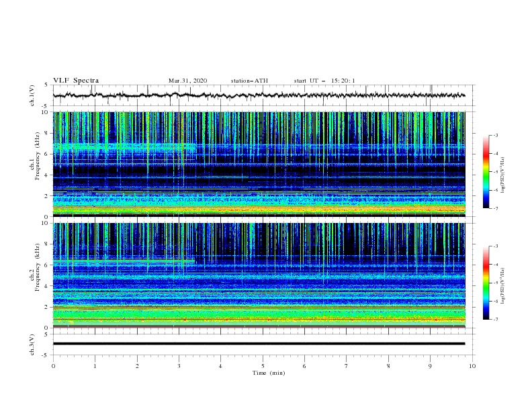This screenshot has width=532, height=411.
Task: Click the ch.2 color scale bar
Action: coord(486,283)
